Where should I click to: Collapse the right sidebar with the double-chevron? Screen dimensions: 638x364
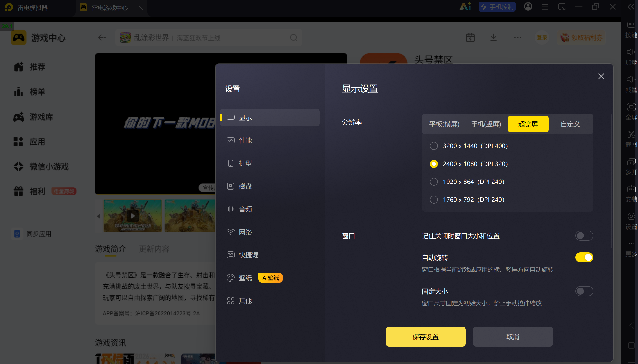pyautogui.click(x=631, y=7)
